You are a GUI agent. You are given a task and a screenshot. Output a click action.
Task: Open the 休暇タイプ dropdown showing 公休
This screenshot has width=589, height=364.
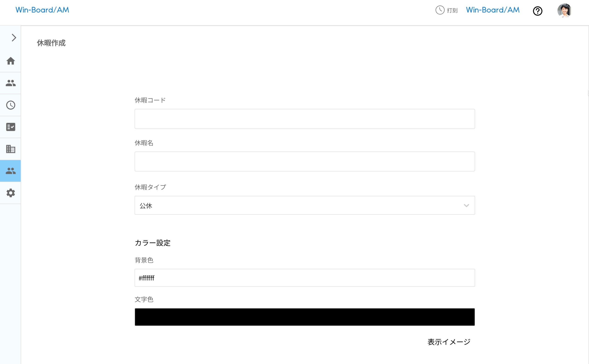[x=305, y=205]
